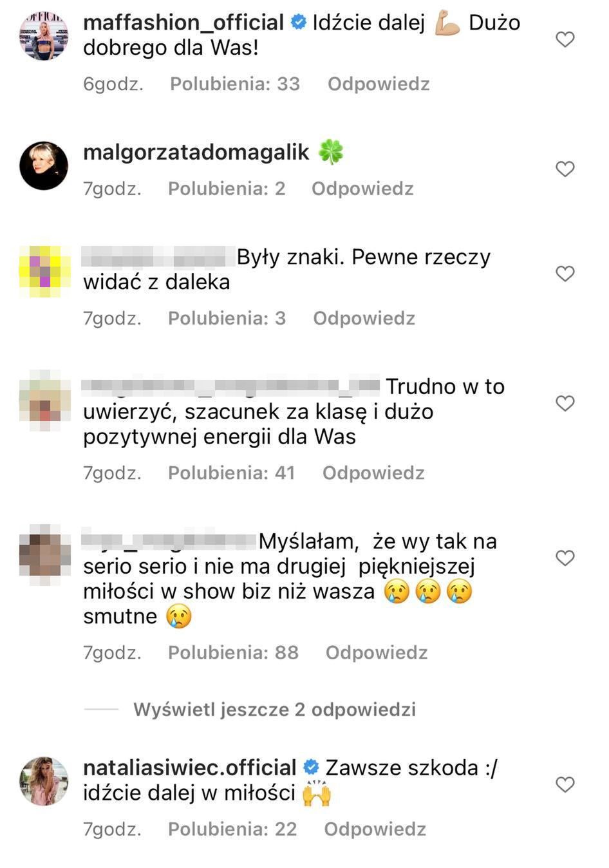Open malgorzatadomagalik's avatar
The image size is (609, 868).
pyautogui.click(x=44, y=165)
